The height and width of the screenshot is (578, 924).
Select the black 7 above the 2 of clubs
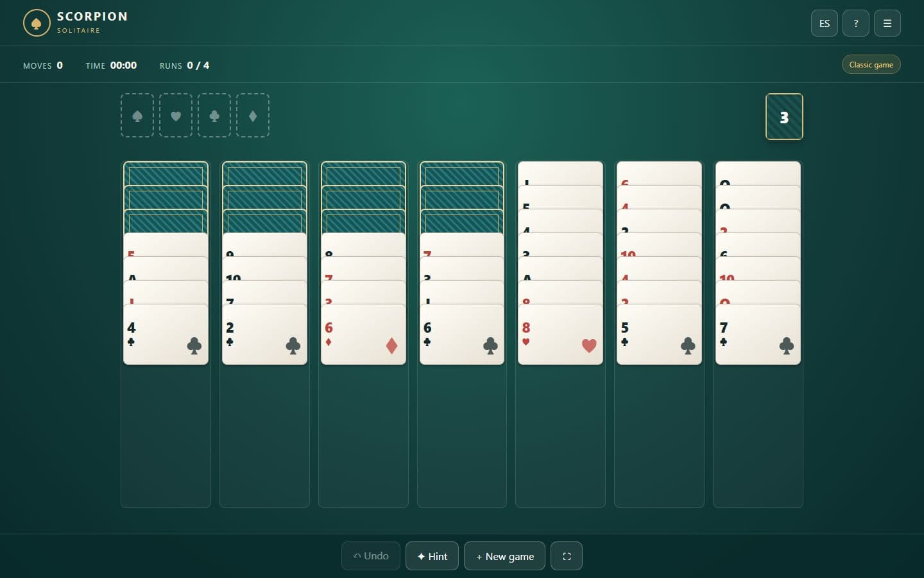tap(264, 293)
